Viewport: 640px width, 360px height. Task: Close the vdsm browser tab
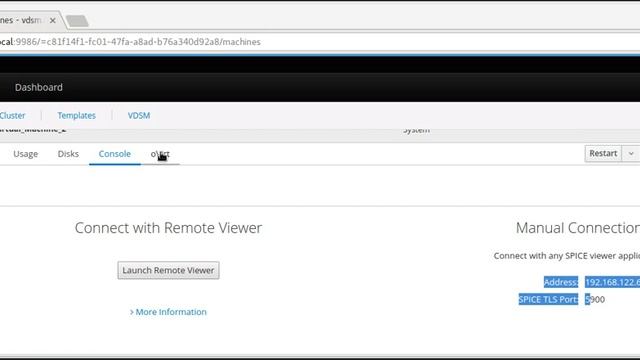[x=53, y=20]
